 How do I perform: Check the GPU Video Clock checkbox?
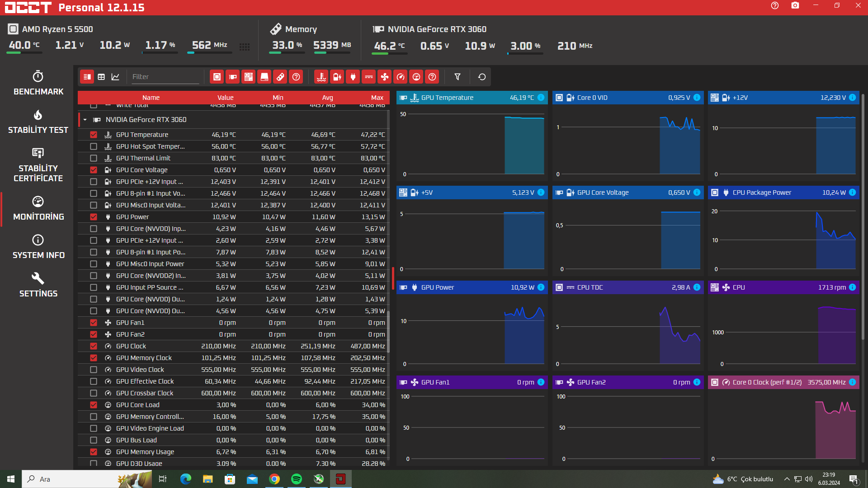pyautogui.click(x=94, y=370)
